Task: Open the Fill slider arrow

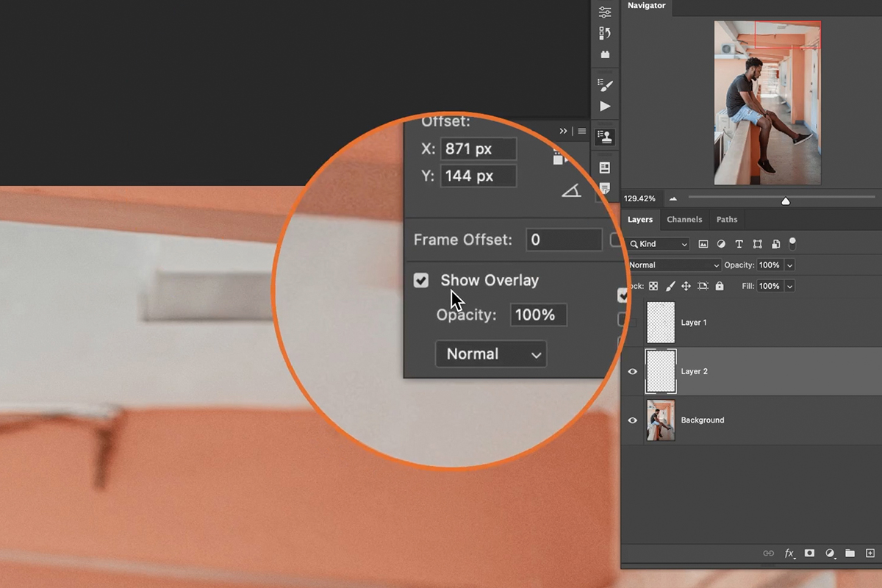Action: click(x=790, y=286)
